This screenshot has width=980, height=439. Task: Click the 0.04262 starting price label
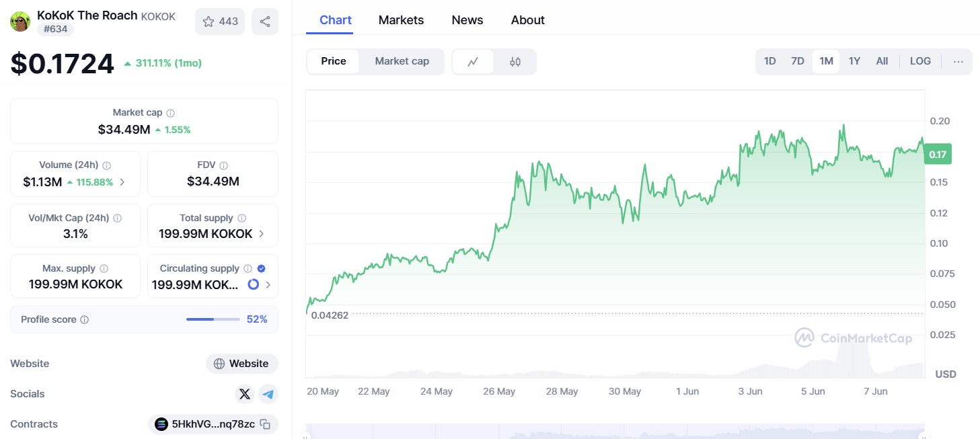coord(330,315)
